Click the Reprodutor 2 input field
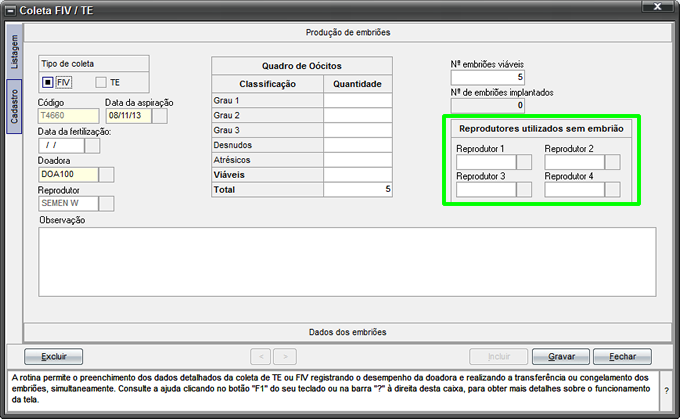Viewport: 680px width, 419px height. pyautogui.click(x=575, y=162)
